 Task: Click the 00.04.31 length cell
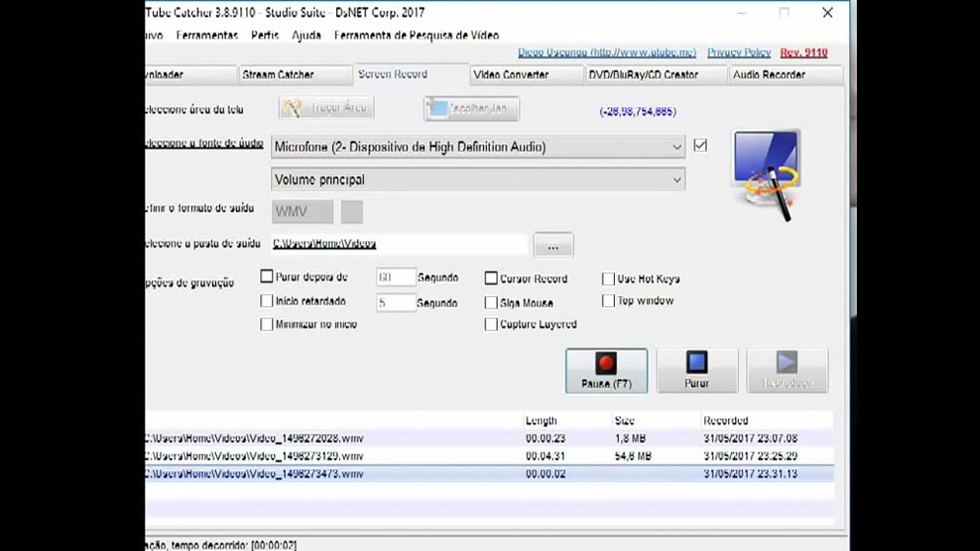click(x=545, y=456)
